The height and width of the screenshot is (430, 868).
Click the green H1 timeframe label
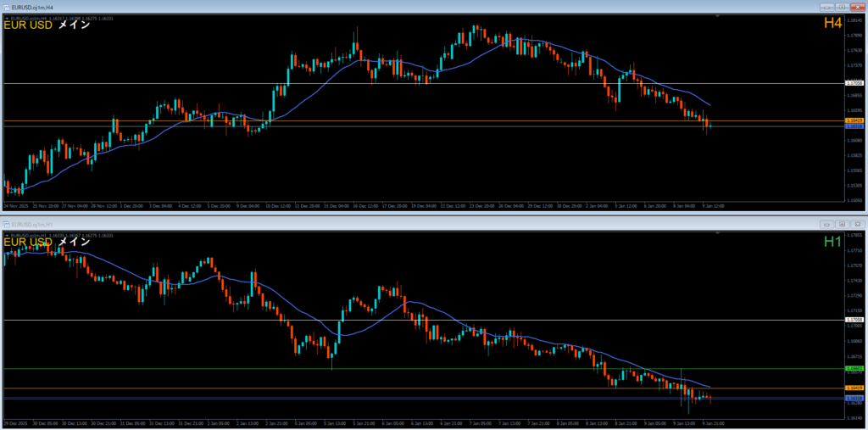[x=832, y=242]
